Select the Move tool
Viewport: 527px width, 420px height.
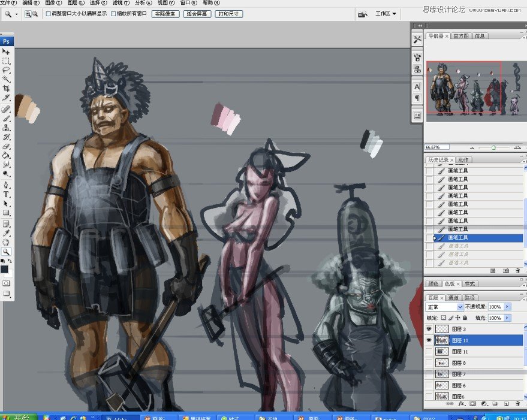click(6, 52)
